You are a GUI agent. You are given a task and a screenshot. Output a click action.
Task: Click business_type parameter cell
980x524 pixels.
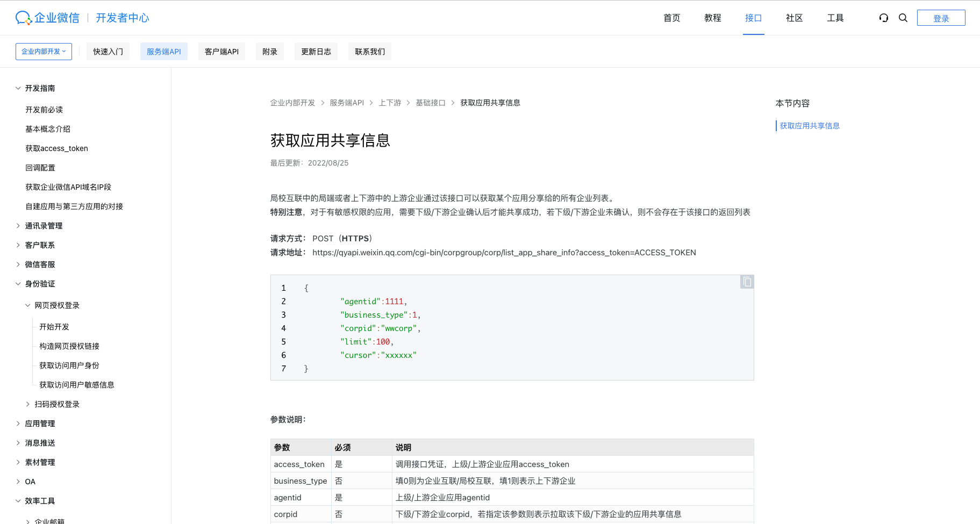point(301,481)
